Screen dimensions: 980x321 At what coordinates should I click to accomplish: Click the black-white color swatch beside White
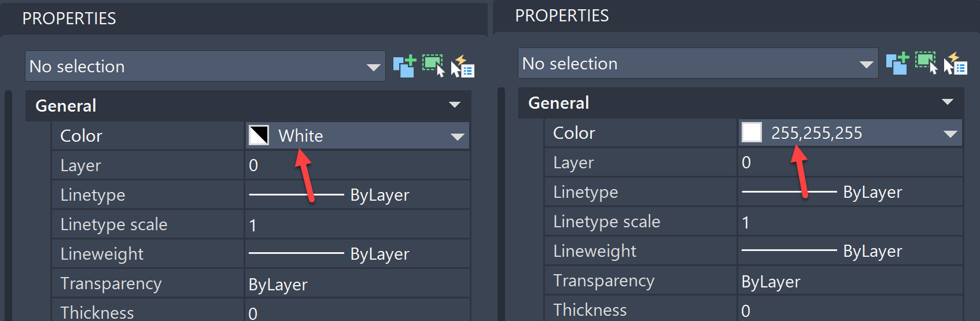259,135
